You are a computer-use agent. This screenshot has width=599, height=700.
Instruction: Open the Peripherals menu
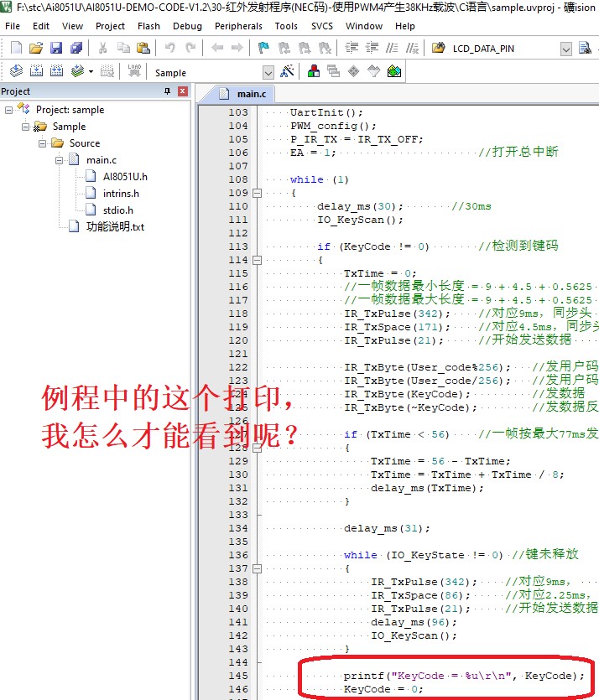238,26
